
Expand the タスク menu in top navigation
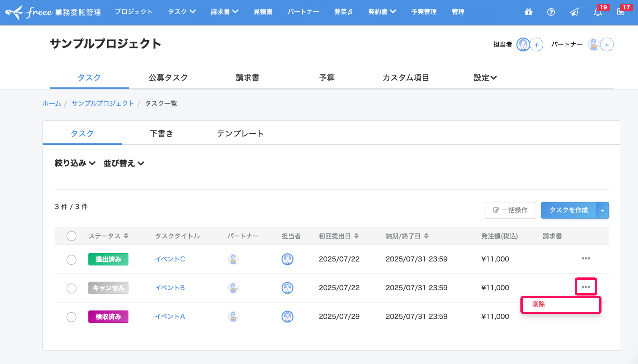(x=182, y=12)
